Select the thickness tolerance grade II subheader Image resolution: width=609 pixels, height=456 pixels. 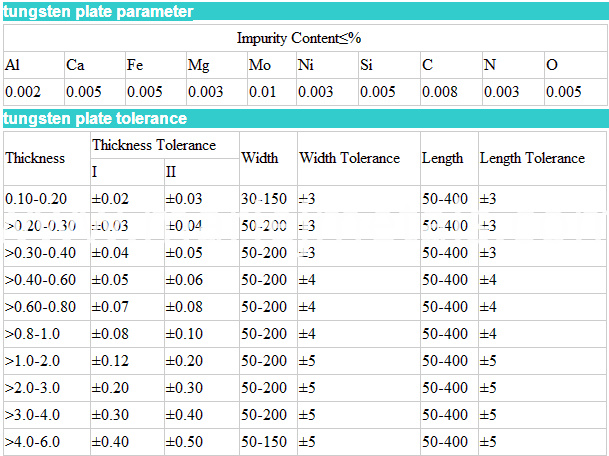click(x=202, y=172)
